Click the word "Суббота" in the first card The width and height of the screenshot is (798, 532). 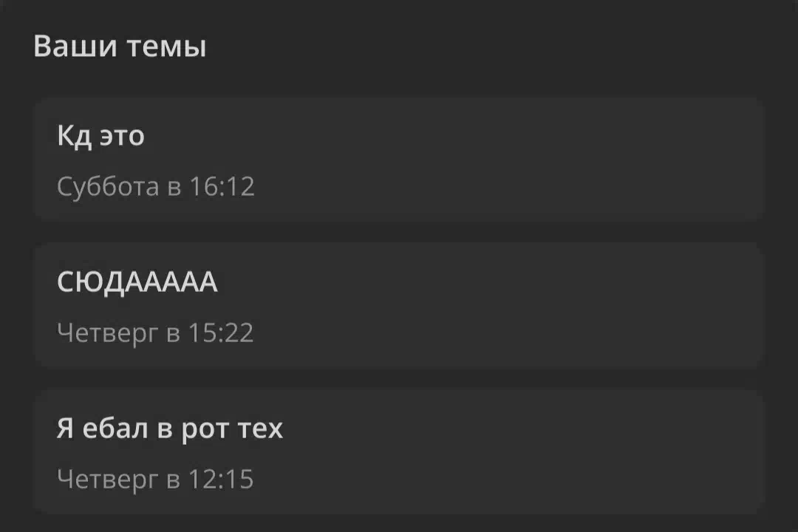pos(108,186)
